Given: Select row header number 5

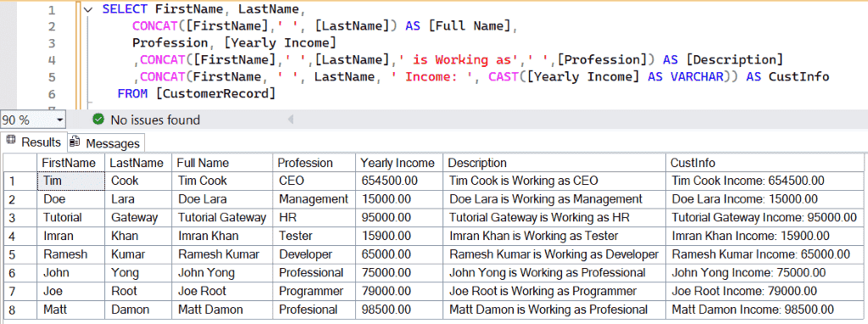Looking at the screenshot, I should click(x=20, y=254).
